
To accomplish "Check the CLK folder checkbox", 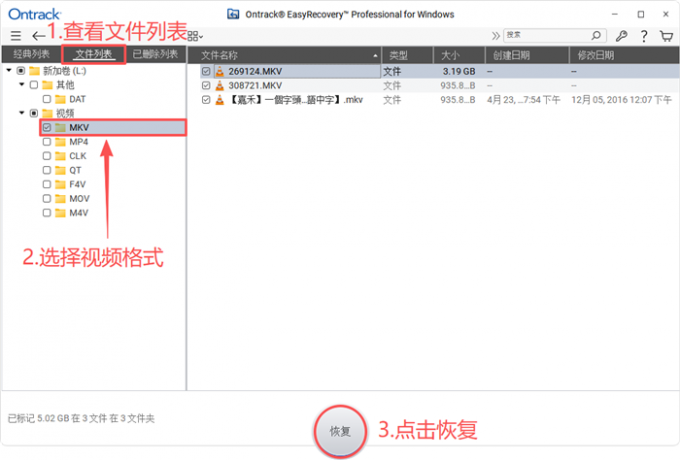I will pyautogui.click(x=47, y=156).
